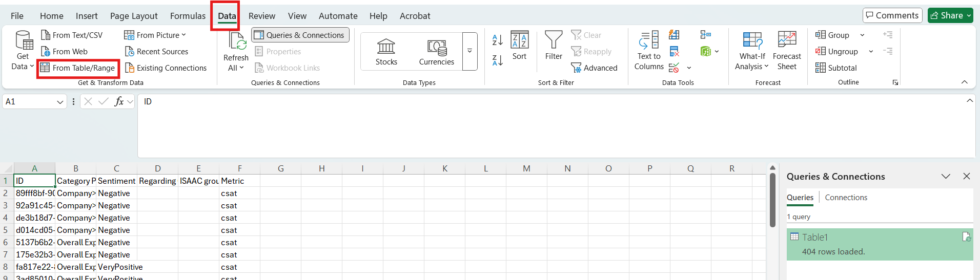Screen dimensions: 980x280
Task: Collapse the ribbon with the chevron
Action: coord(964,82)
